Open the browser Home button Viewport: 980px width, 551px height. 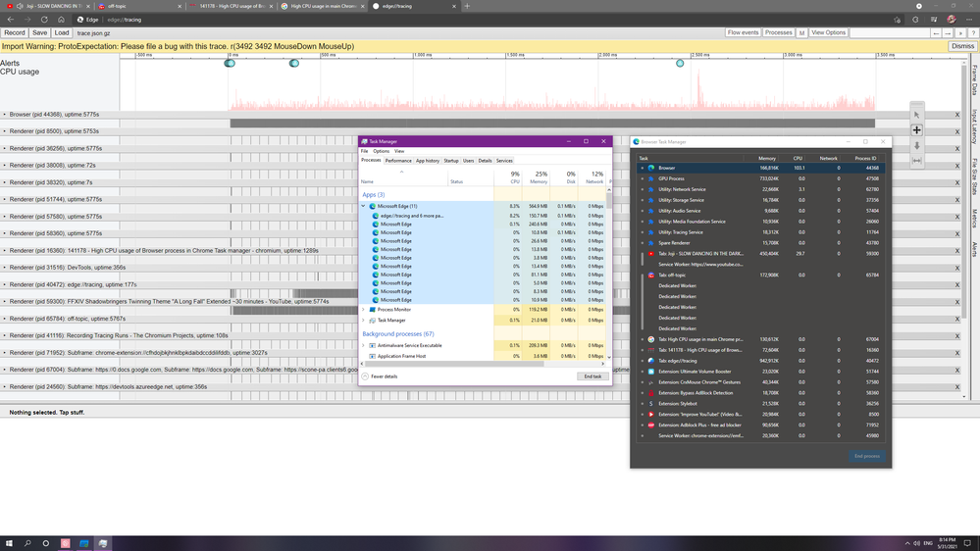coord(61,20)
